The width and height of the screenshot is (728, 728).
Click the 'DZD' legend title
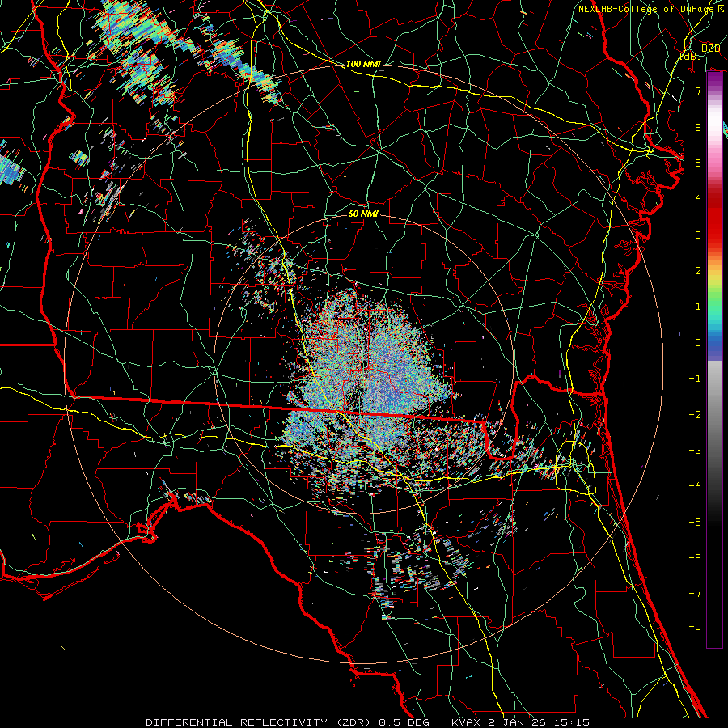coord(710,49)
